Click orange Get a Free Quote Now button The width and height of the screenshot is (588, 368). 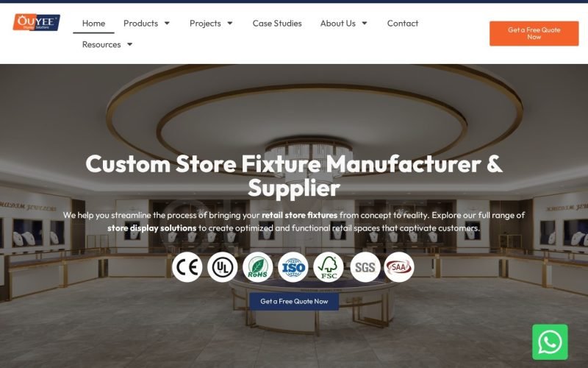pyautogui.click(x=534, y=33)
